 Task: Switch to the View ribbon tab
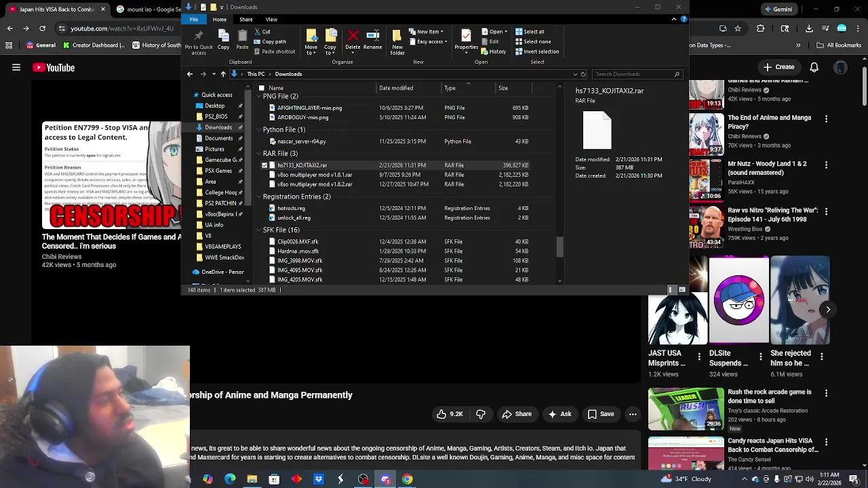[x=271, y=19]
